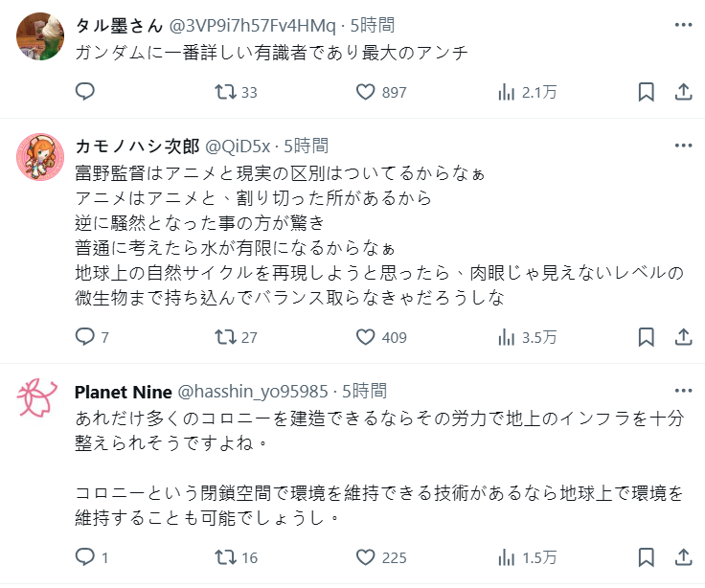Screen dimensions: 705x588
Task: Repost Planet Nine's post with 16 reposts
Action: [x=225, y=557]
